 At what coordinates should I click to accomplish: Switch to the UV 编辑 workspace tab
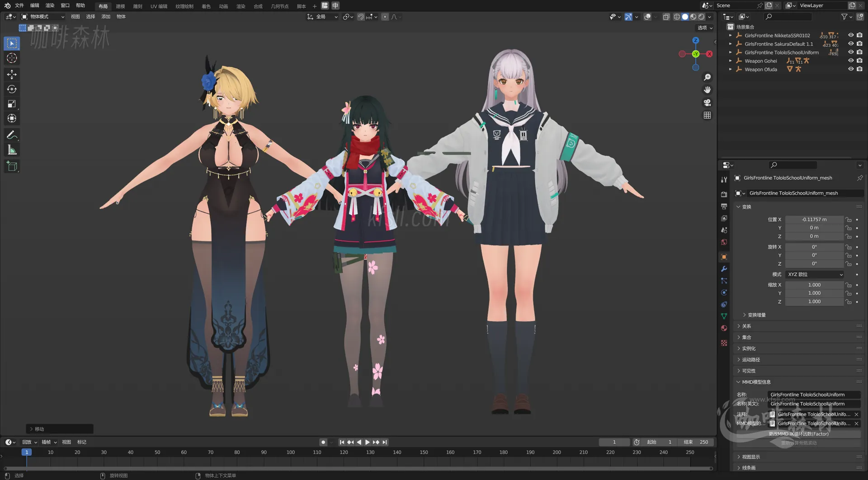pyautogui.click(x=159, y=6)
